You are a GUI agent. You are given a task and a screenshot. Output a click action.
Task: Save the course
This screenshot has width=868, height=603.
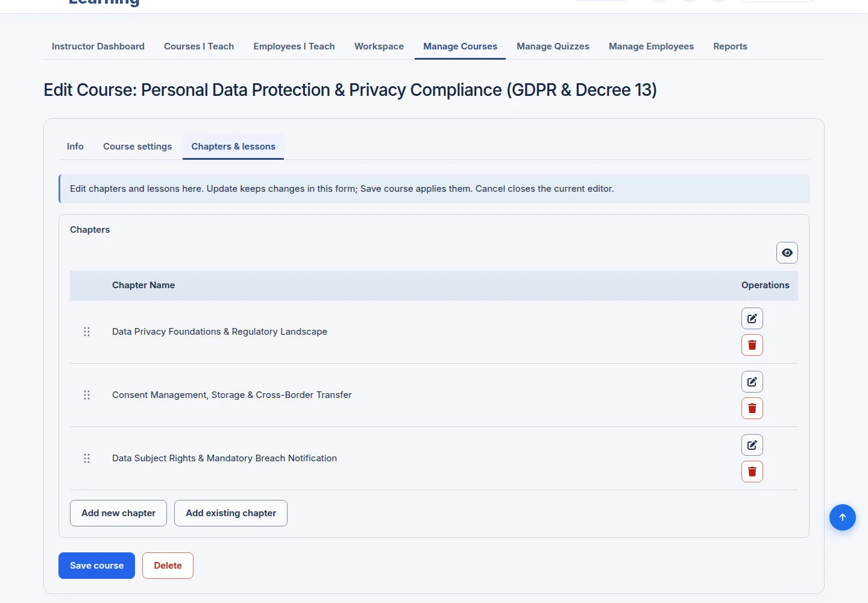pos(96,566)
